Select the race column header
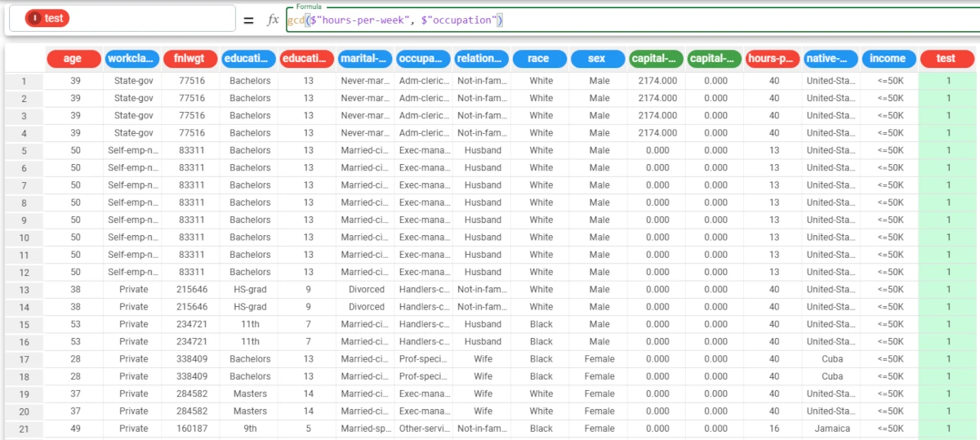This screenshot has width=980, height=440. pyautogui.click(x=539, y=59)
